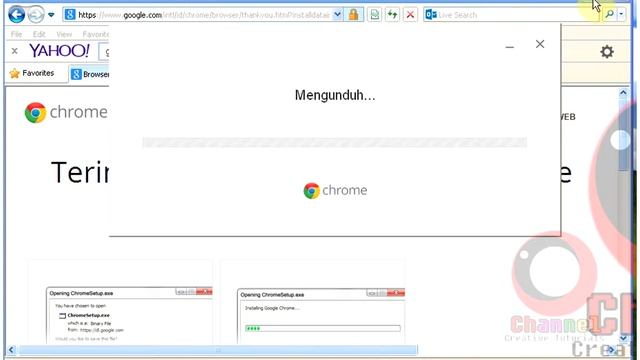Click the horizontal scrollbar thumb
The width and height of the screenshot is (640, 360).
coord(218,350)
